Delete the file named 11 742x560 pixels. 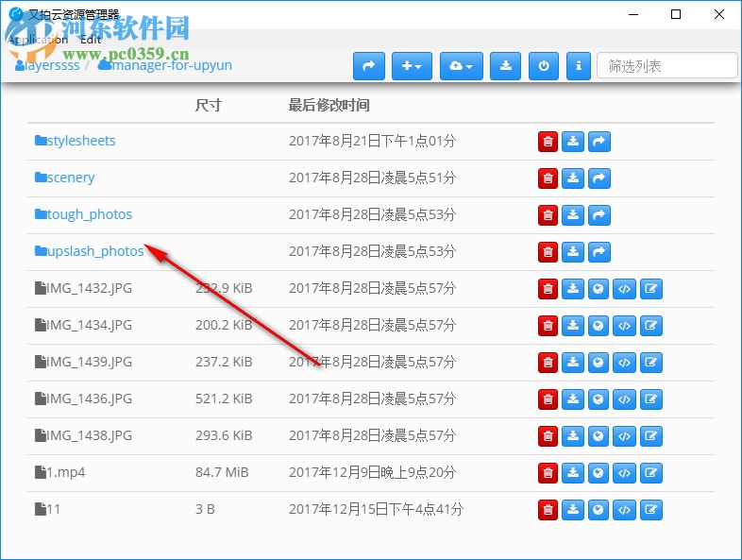pyautogui.click(x=548, y=510)
